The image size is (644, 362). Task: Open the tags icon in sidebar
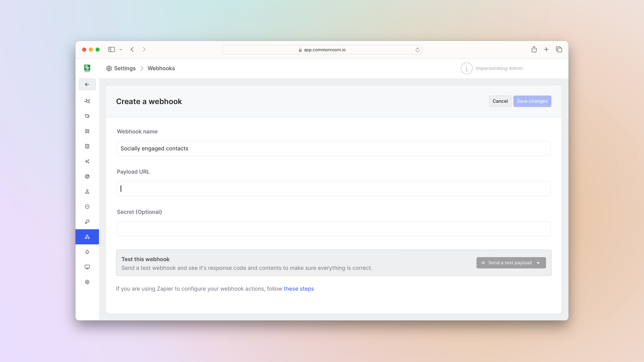[87, 116]
